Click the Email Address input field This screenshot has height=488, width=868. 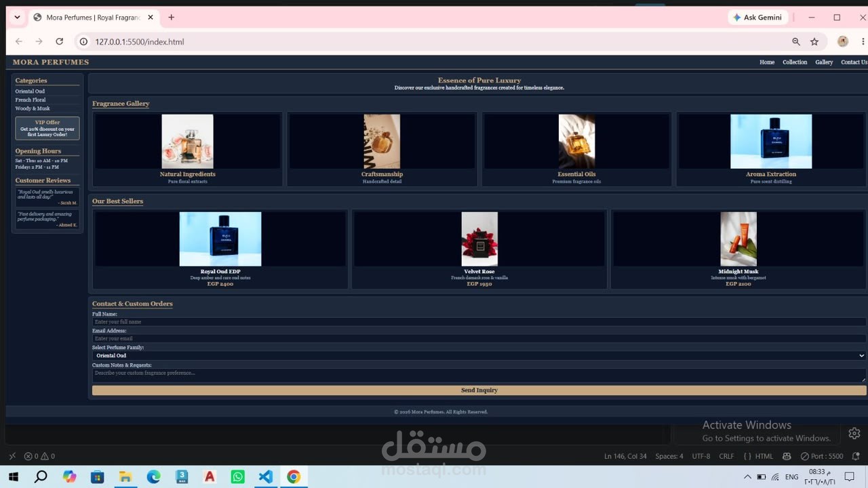479,338
